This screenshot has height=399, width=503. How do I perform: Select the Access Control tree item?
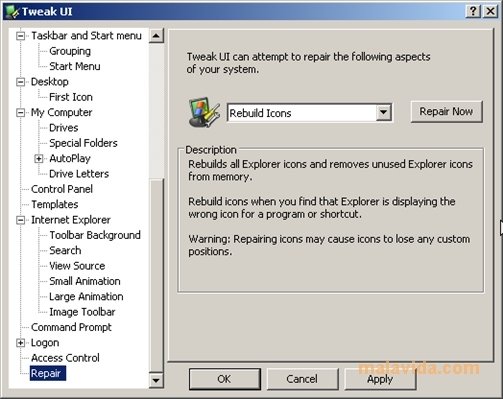pos(65,358)
